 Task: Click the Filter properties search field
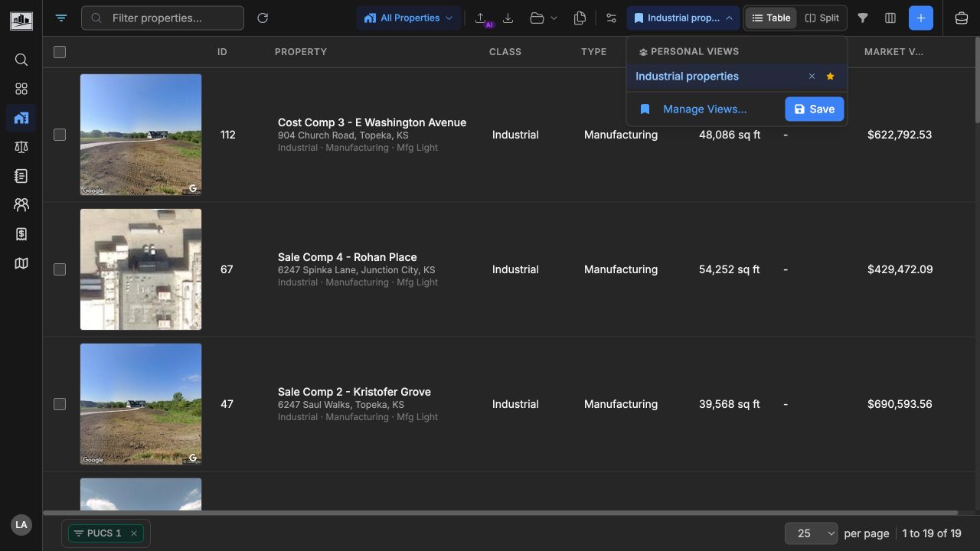(x=162, y=18)
